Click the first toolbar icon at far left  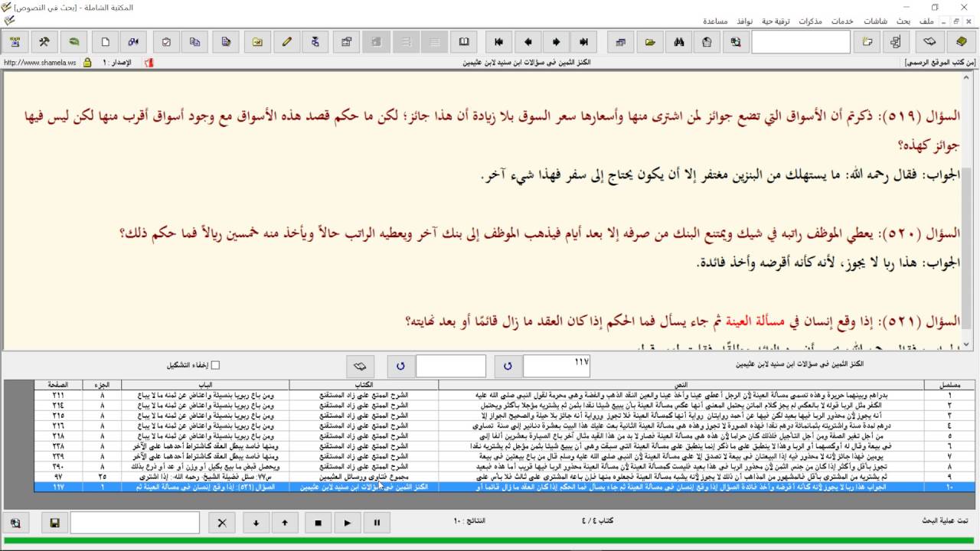(15, 42)
